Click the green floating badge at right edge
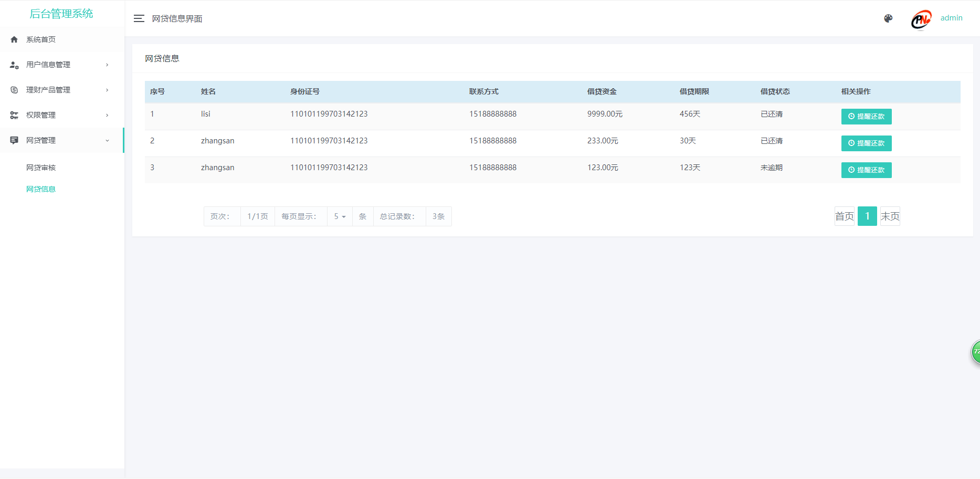The width and height of the screenshot is (980, 479). (975, 352)
